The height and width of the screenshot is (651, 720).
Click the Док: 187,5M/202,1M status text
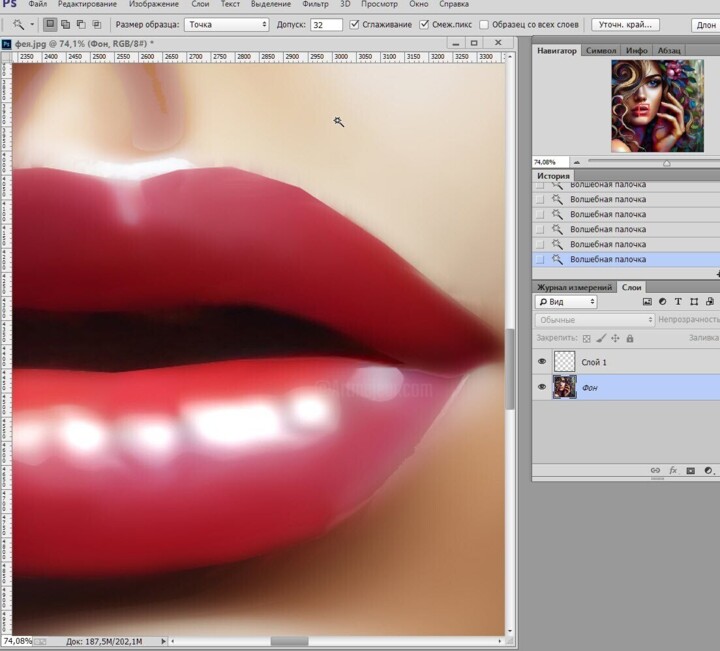coord(104,641)
